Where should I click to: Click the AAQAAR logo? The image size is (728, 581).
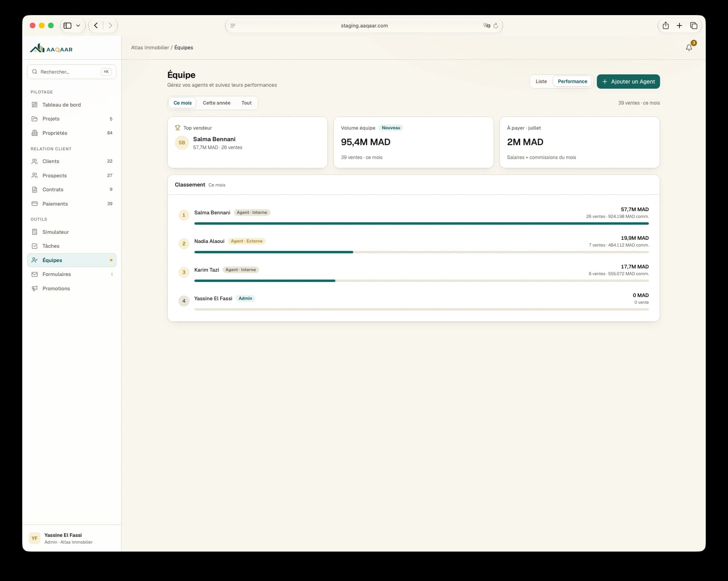click(51, 48)
